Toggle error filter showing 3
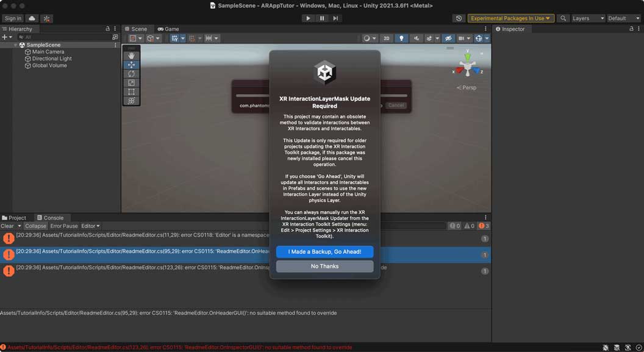644x352 pixels. [484, 226]
